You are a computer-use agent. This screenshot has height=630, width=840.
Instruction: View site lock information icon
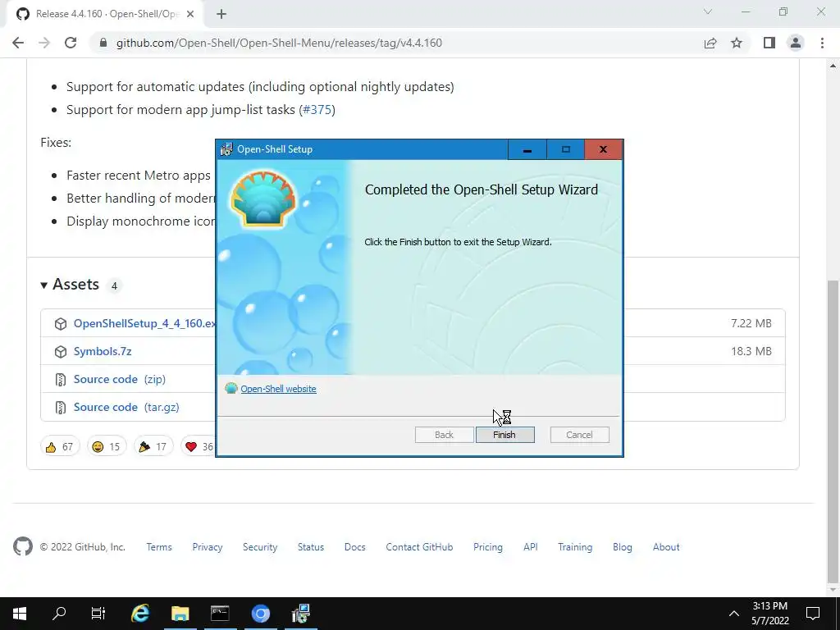point(104,43)
